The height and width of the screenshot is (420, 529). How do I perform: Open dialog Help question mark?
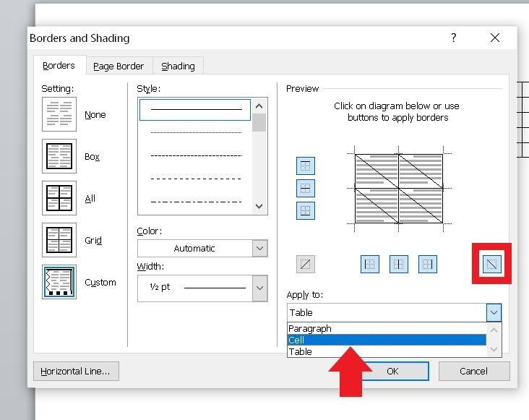click(454, 38)
